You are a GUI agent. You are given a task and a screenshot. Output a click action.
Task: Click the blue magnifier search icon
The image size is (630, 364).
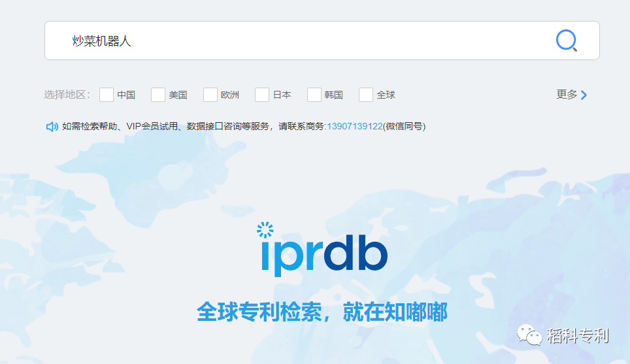pos(567,41)
